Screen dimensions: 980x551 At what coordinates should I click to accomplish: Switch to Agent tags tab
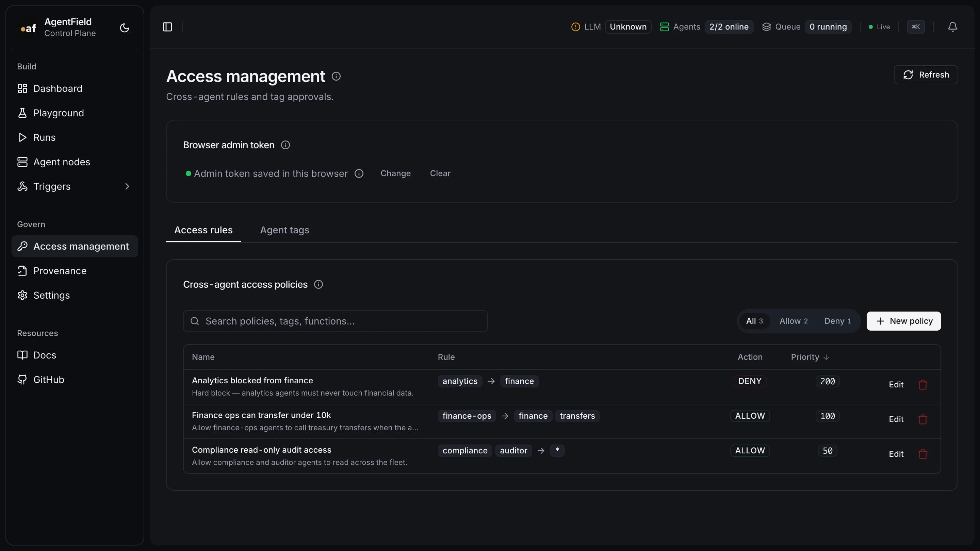click(284, 230)
